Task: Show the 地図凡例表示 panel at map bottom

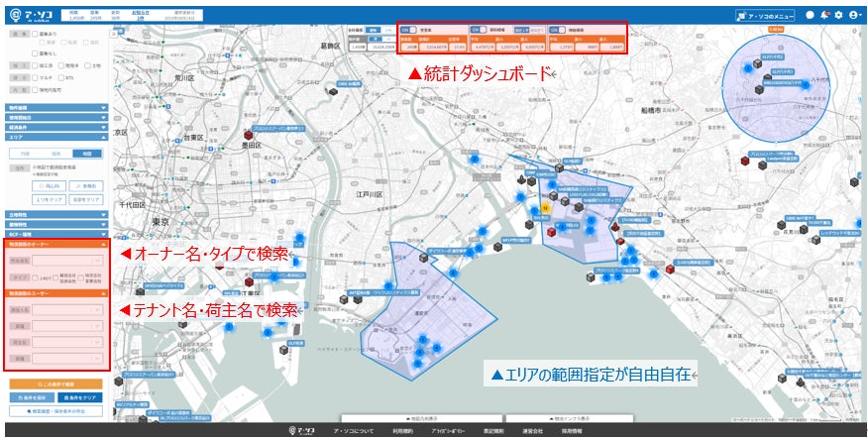Action: click(x=421, y=418)
